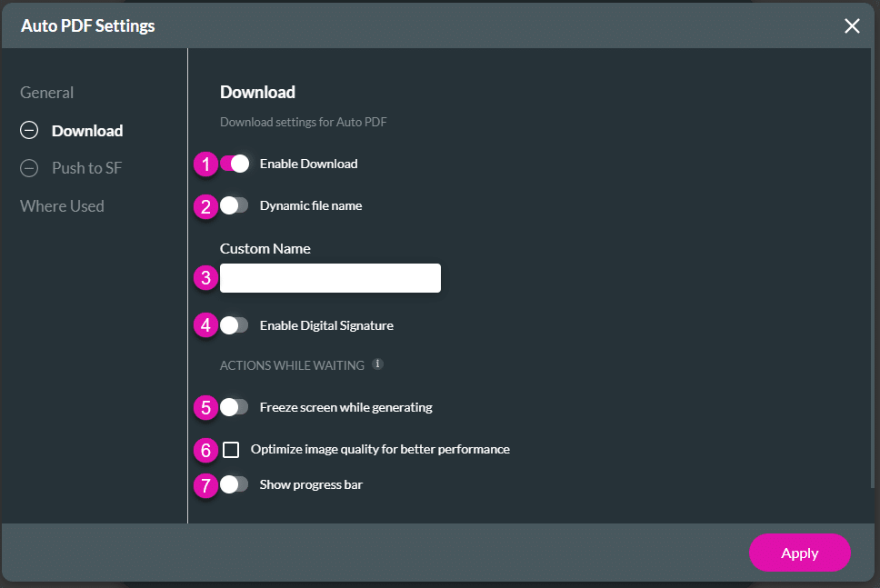
Task: Click the number 4 badge beside Enable Digital Signature
Action: (x=205, y=325)
